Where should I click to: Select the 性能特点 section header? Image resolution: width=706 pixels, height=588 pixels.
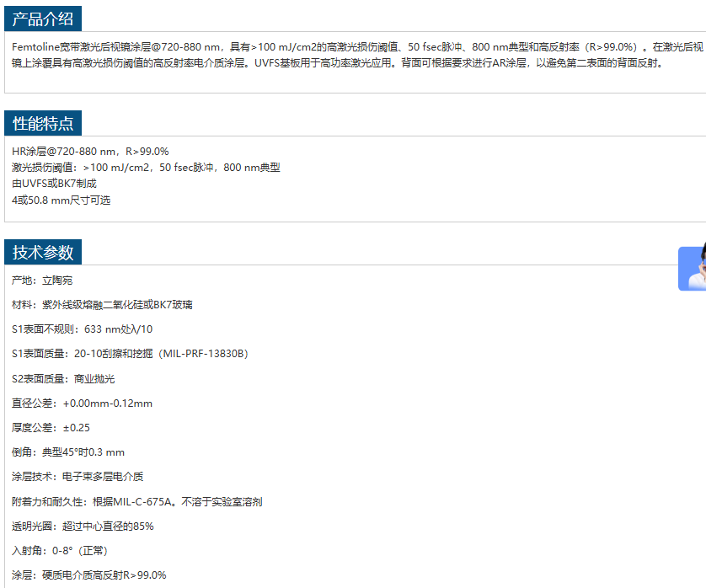pos(43,124)
